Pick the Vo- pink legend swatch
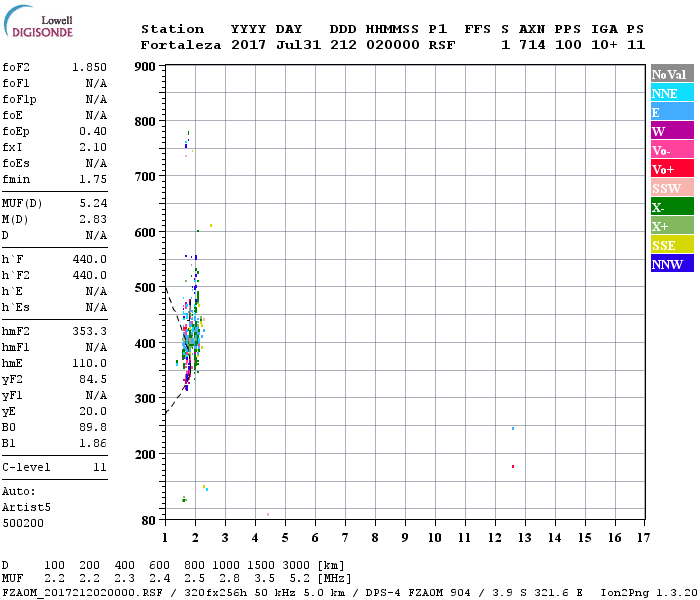The width and height of the screenshot is (700, 600). (x=672, y=150)
